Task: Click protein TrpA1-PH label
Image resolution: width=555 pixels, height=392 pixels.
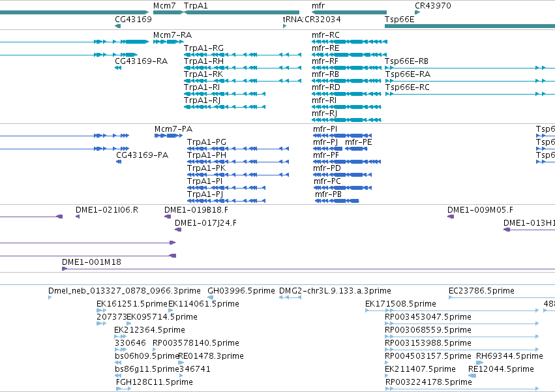Action: 207,155
